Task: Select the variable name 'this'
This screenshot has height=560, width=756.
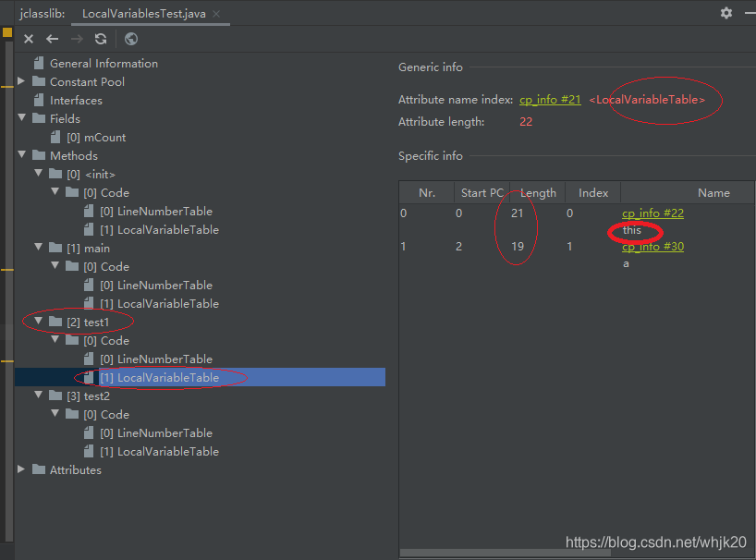Action: coord(631,230)
